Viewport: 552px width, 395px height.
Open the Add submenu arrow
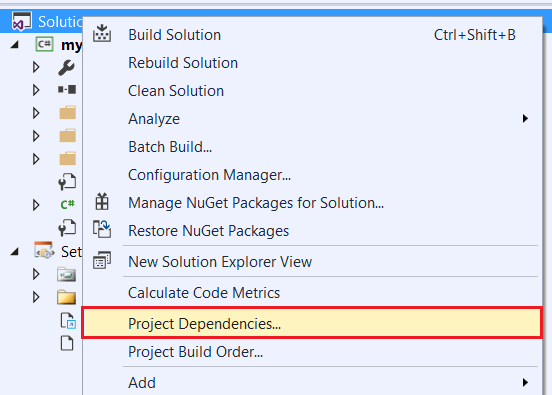pyautogui.click(x=525, y=382)
